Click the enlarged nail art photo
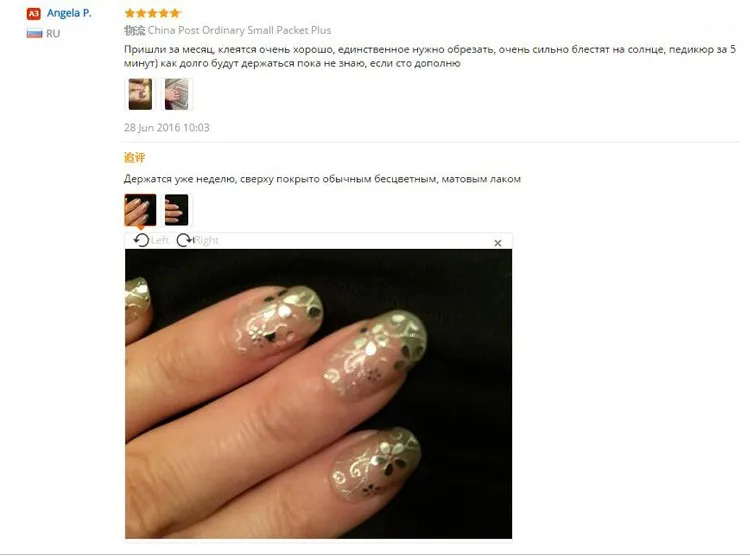This screenshot has height=557, width=750. pyautogui.click(x=319, y=393)
